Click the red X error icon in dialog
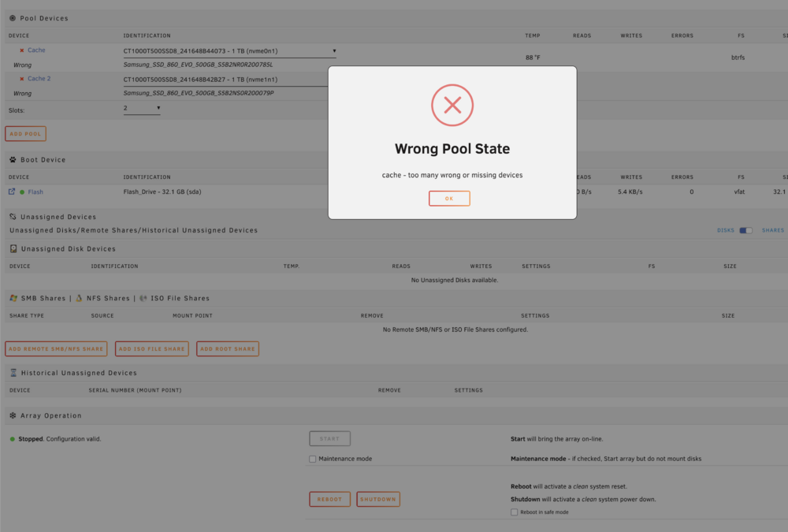The width and height of the screenshot is (788, 532). click(x=452, y=105)
